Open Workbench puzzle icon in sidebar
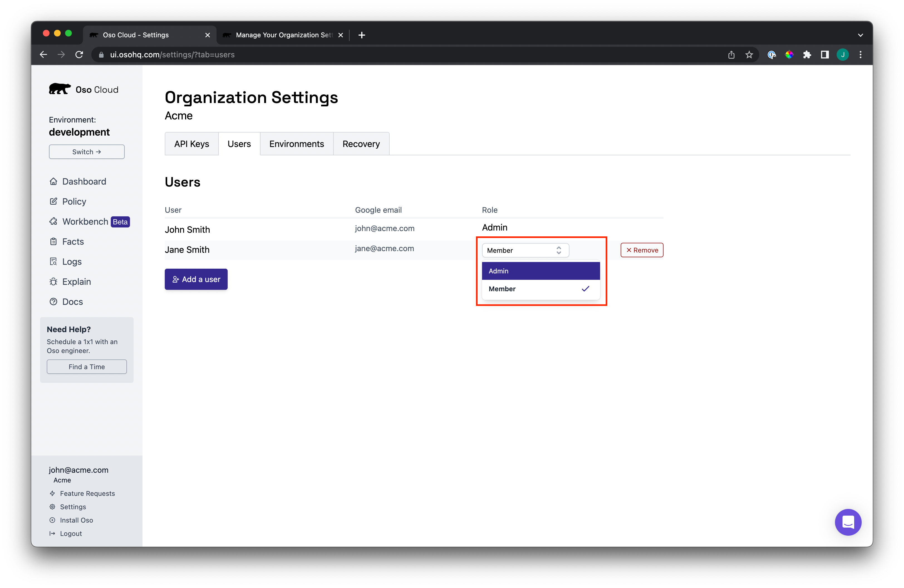The image size is (904, 588). tap(53, 221)
